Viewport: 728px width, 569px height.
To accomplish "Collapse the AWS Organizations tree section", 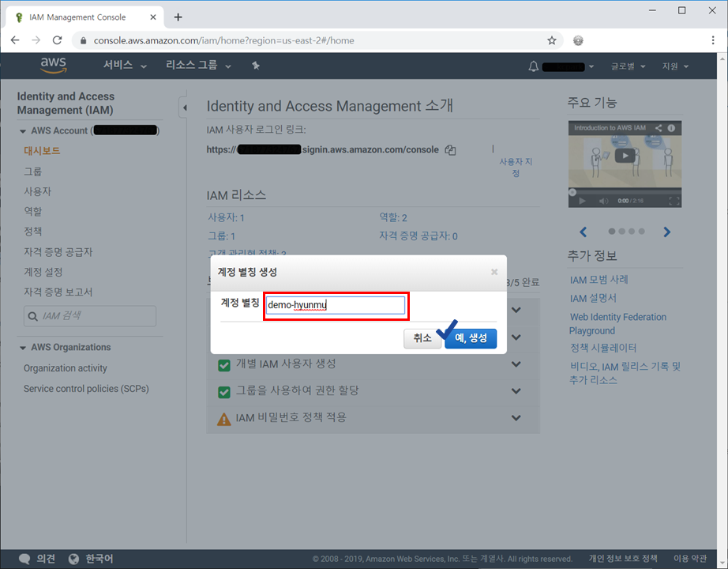I will pos(22,348).
